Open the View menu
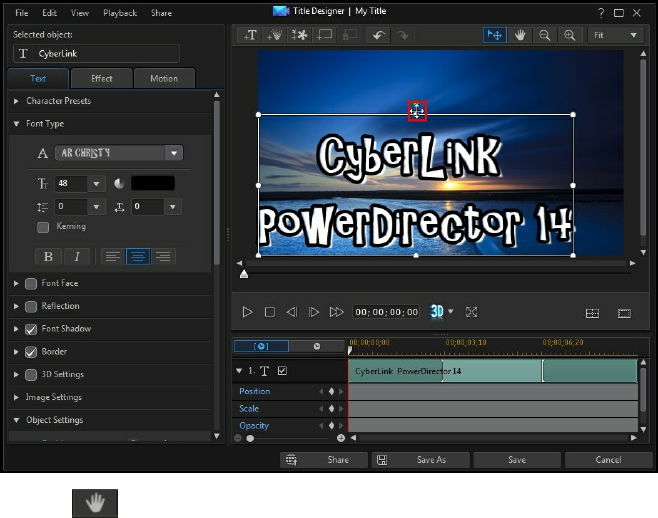 pyautogui.click(x=80, y=13)
